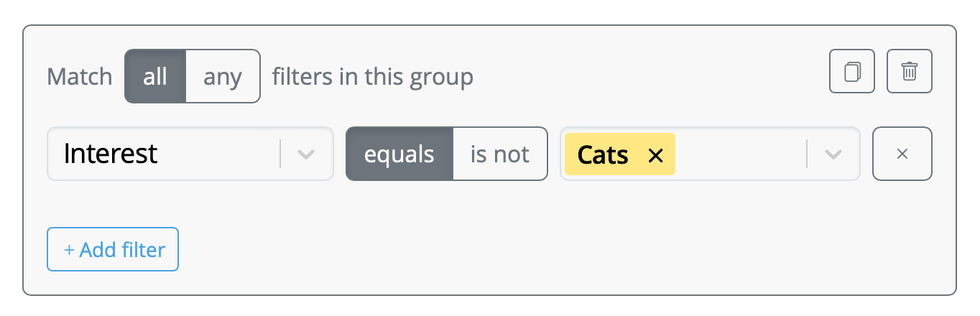Click the plus sign in Add filter

[69, 250]
